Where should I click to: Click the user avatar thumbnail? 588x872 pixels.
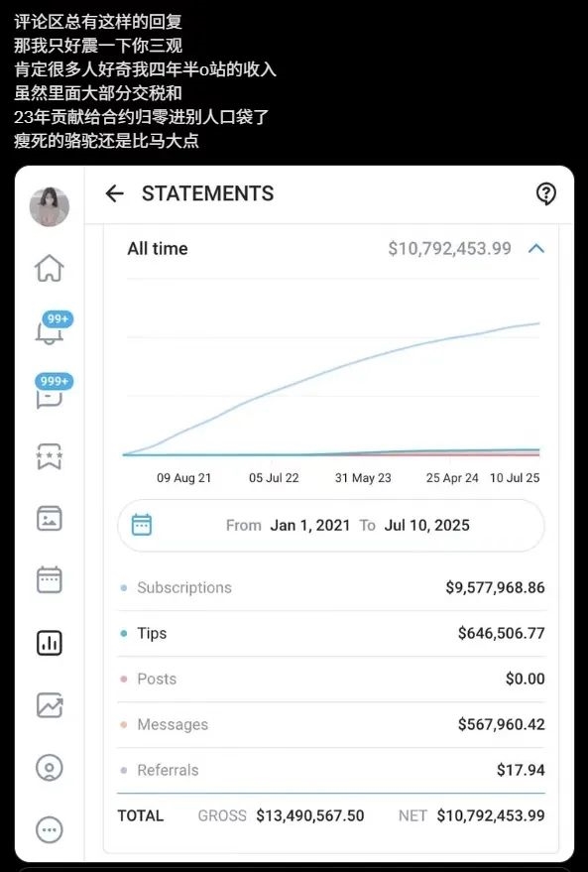[x=50, y=207]
